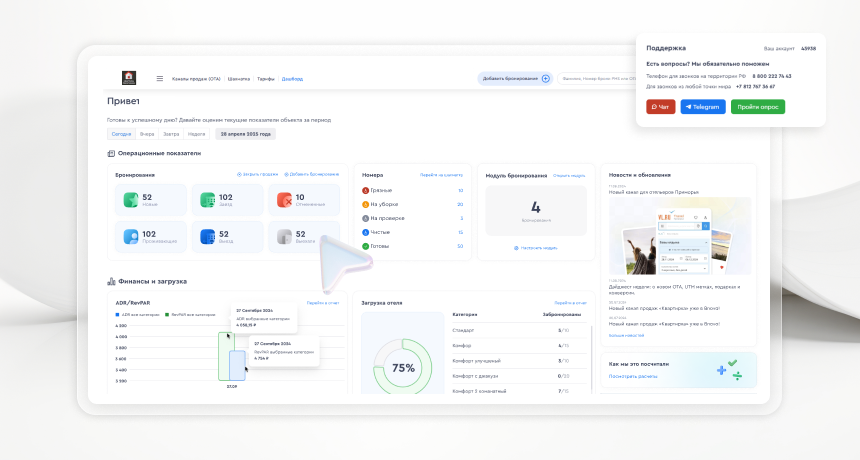This screenshot has width=860, height=460.
Task: Open Каналы продаж (OTA) menu item
Action: pos(196,79)
